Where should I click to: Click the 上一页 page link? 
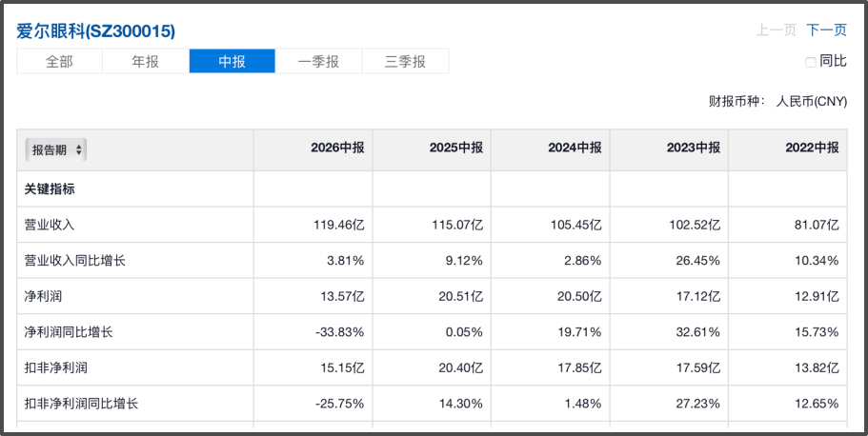coord(777,30)
